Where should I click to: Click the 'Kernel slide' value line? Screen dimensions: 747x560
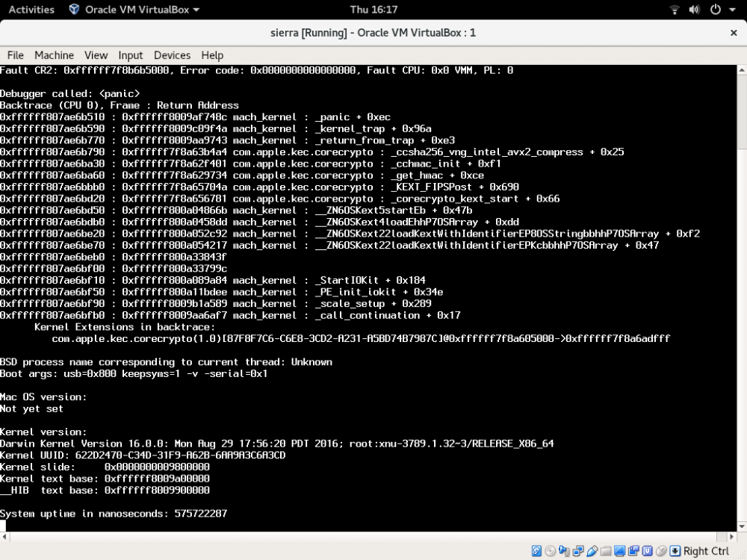[105, 467]
